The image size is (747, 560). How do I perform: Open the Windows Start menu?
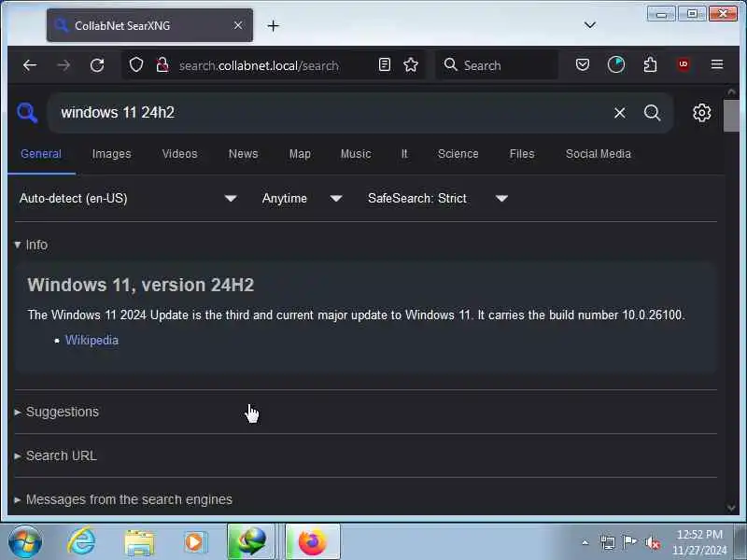coord(25,542)
